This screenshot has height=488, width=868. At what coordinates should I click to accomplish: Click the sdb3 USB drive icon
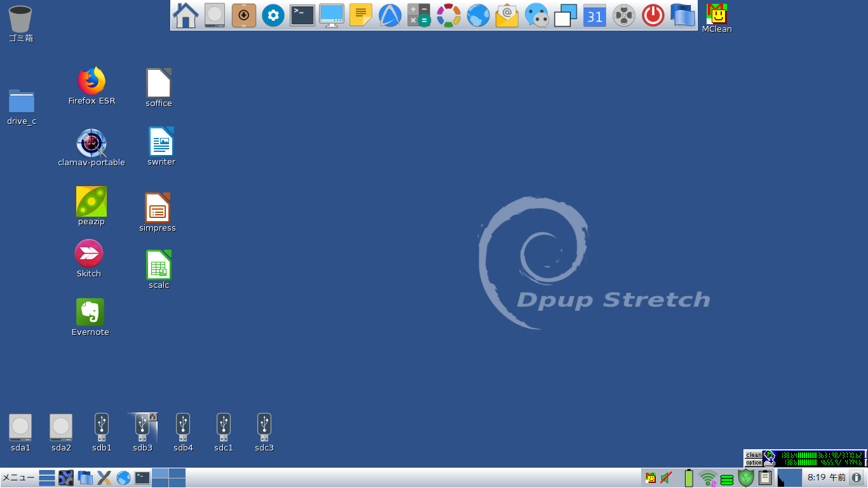point(142,433)
